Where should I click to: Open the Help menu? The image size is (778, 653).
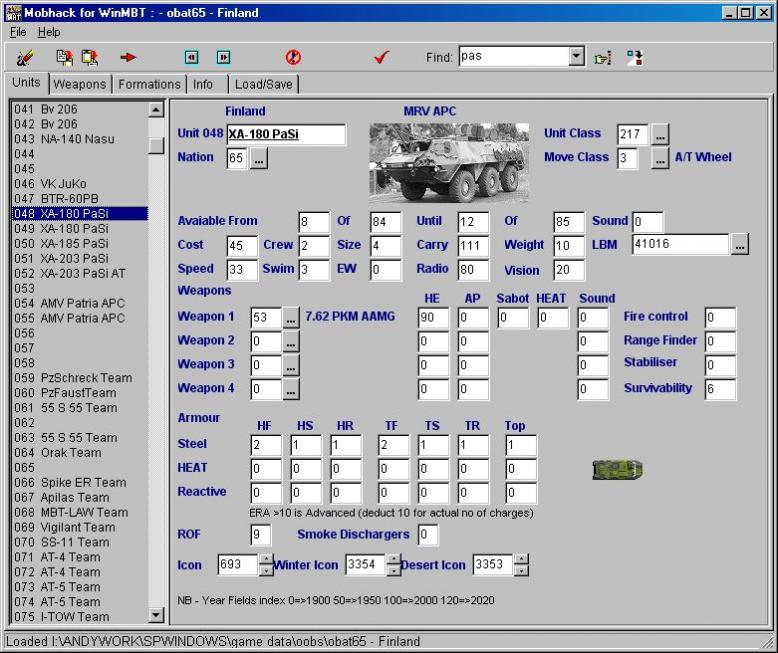[x=48, y=32]
